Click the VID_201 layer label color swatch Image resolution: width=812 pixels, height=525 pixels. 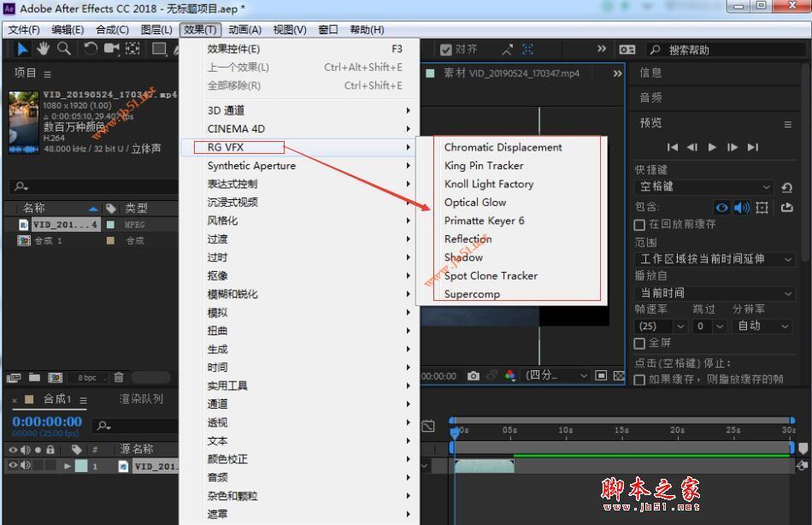[81, 466]
